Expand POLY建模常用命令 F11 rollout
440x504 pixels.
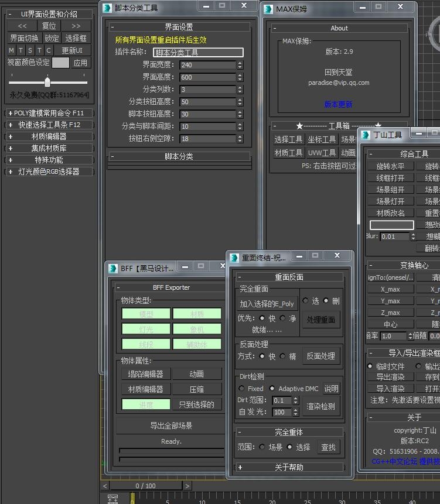[x=49, y=113]
